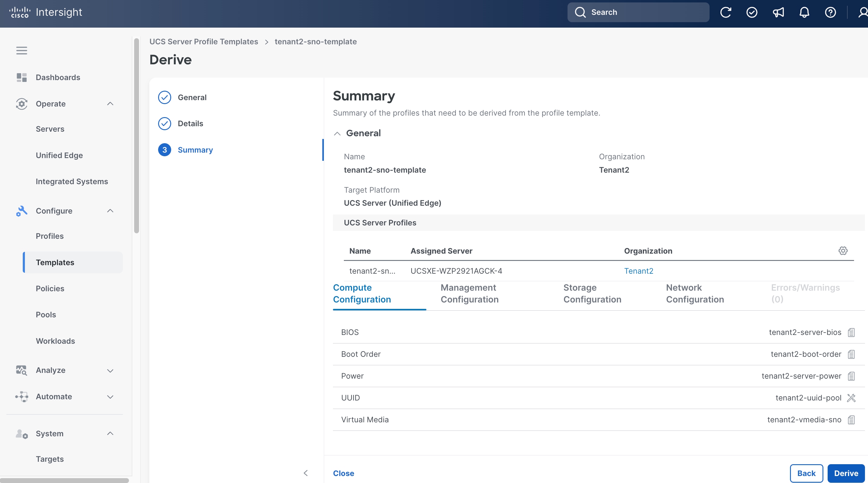
Task: Expand the Automate section chevron
Action: point(110,397)
